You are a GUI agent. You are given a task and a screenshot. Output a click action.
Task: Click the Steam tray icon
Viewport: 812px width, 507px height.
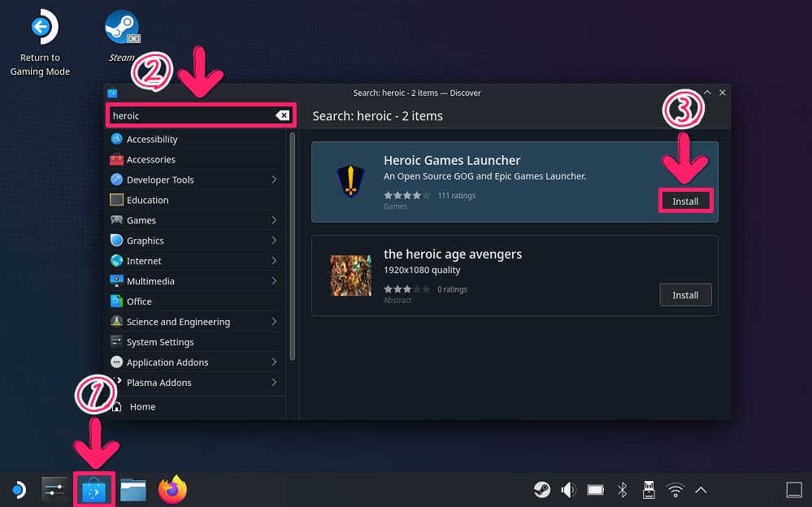click(542, 489)
